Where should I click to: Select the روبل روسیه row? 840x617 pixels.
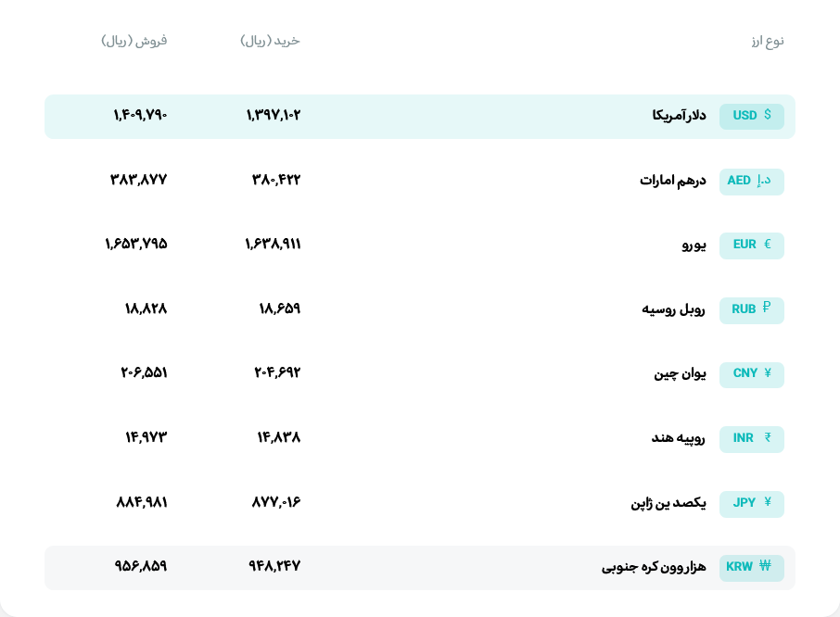click(419, 309)
